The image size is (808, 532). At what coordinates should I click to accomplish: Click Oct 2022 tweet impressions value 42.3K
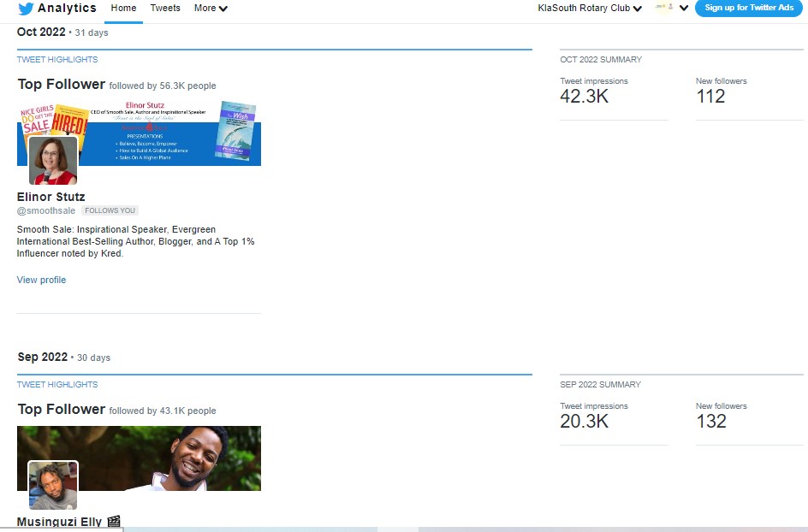(585, 97)
